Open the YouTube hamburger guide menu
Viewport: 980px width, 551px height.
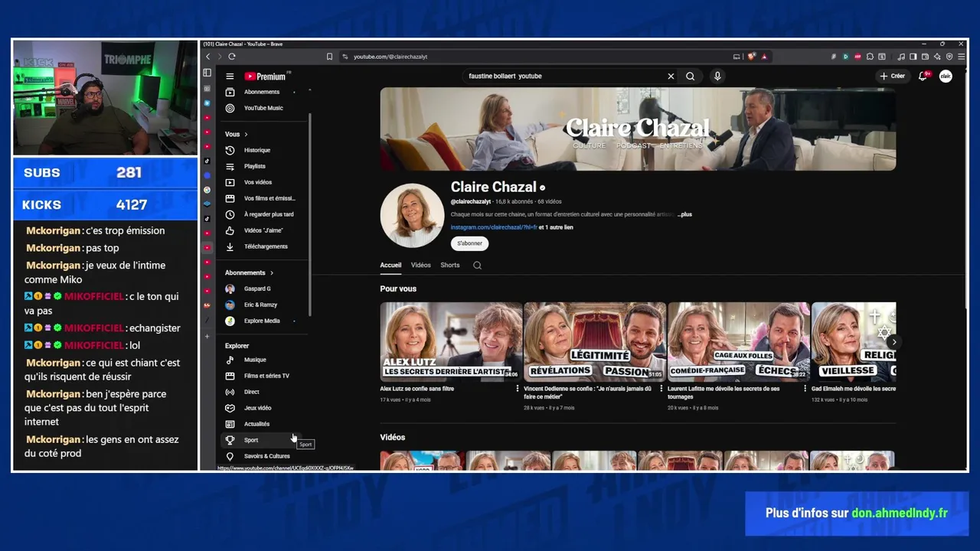click(230, 77)
